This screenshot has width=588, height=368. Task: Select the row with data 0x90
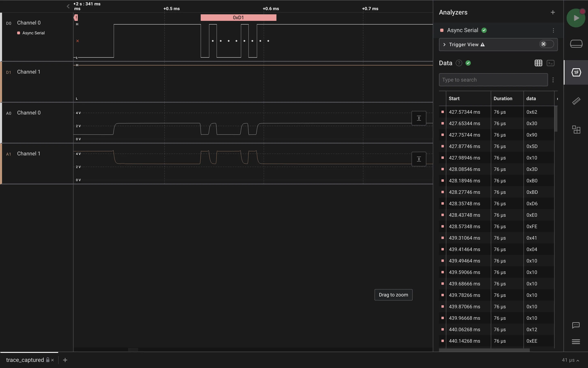(x=497, y=135)
